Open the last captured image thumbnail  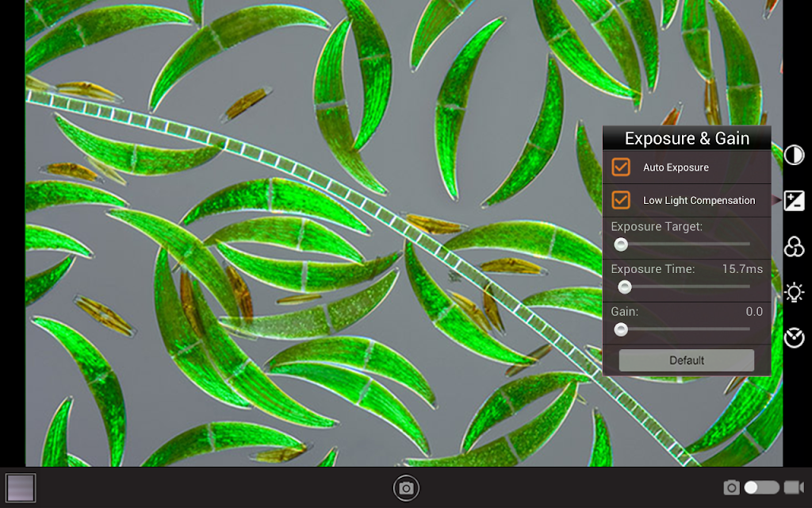20,488
